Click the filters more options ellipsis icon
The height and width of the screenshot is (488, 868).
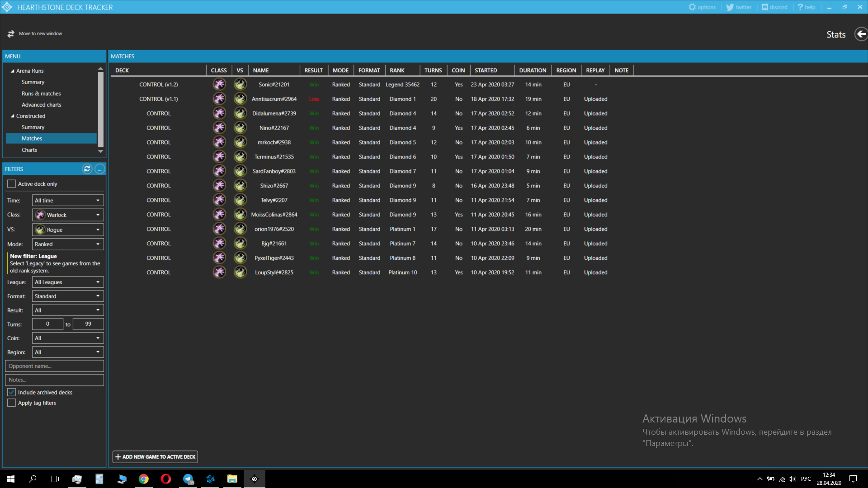(x=99, y=169)
